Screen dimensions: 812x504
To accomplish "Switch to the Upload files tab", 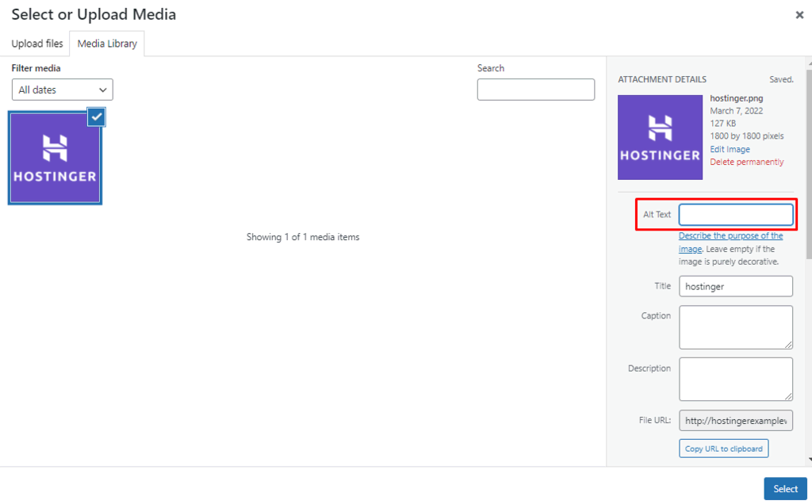I will (37, 44).
